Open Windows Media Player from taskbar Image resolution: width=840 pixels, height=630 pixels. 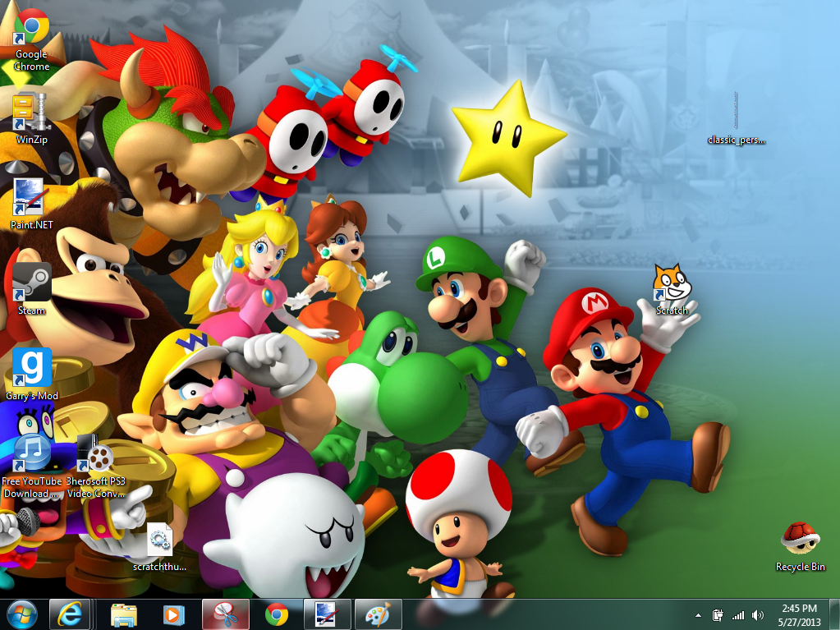pyautogui.click(x=173, y=614)
